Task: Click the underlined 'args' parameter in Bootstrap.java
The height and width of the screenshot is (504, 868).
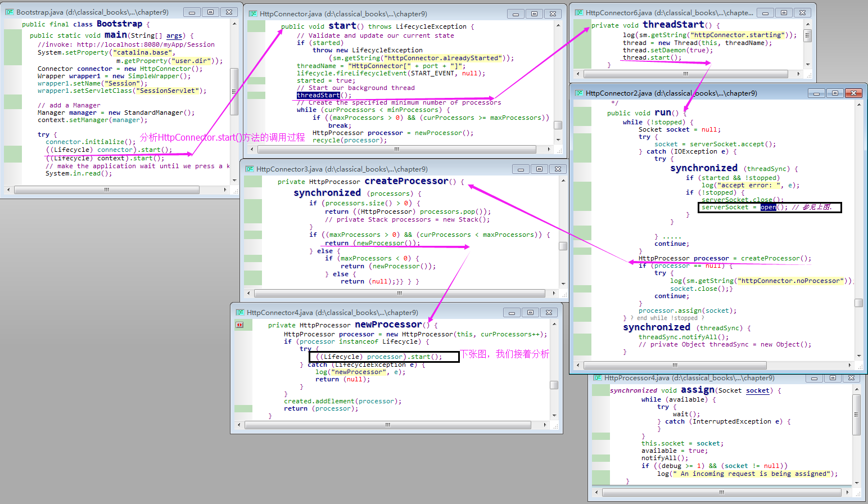Action: click(x=174, y=35)
